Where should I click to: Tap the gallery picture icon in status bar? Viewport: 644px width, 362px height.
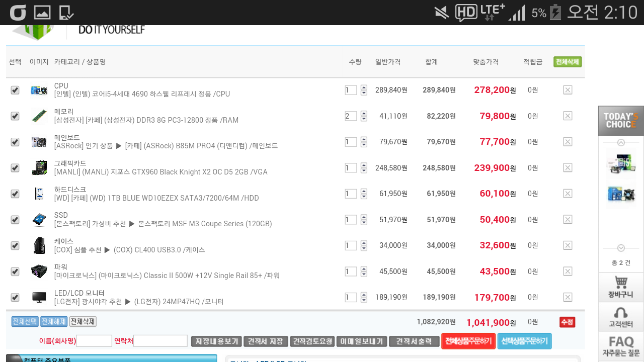42,13
